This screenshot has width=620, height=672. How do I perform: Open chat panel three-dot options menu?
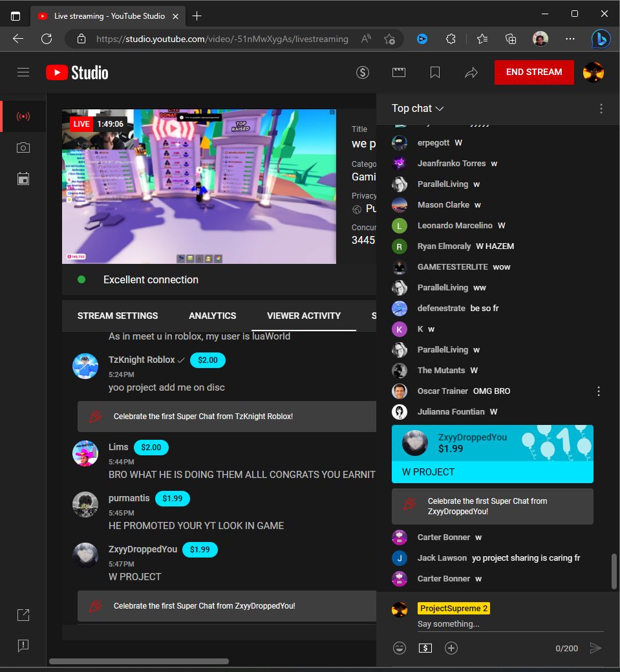601,109
